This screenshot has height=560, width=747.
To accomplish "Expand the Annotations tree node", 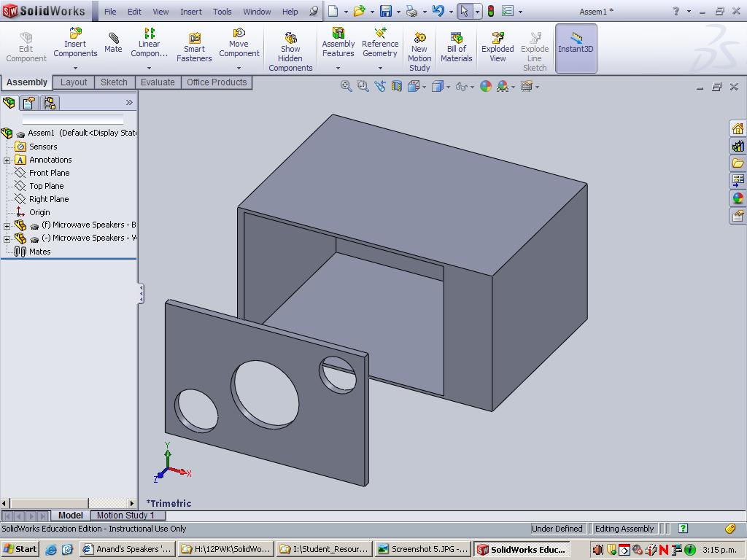I will (x=7, y=160).
